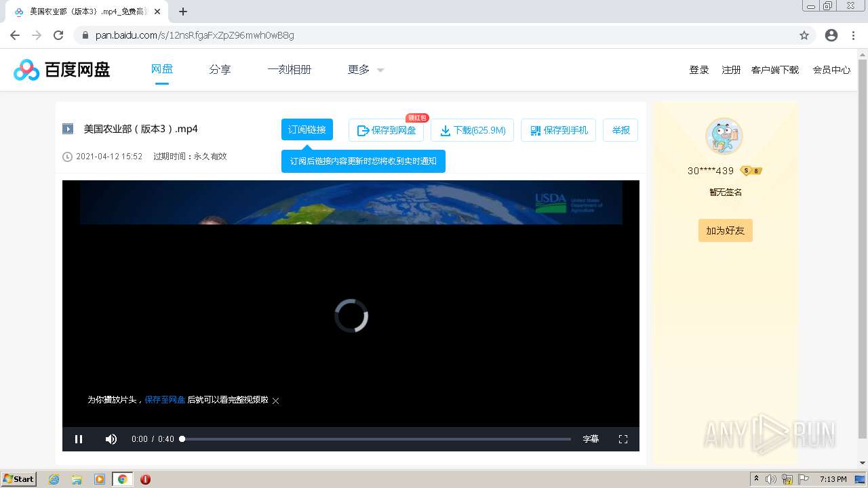Click the address bar URL
The image size is (868, 488).
pos(195,35)
